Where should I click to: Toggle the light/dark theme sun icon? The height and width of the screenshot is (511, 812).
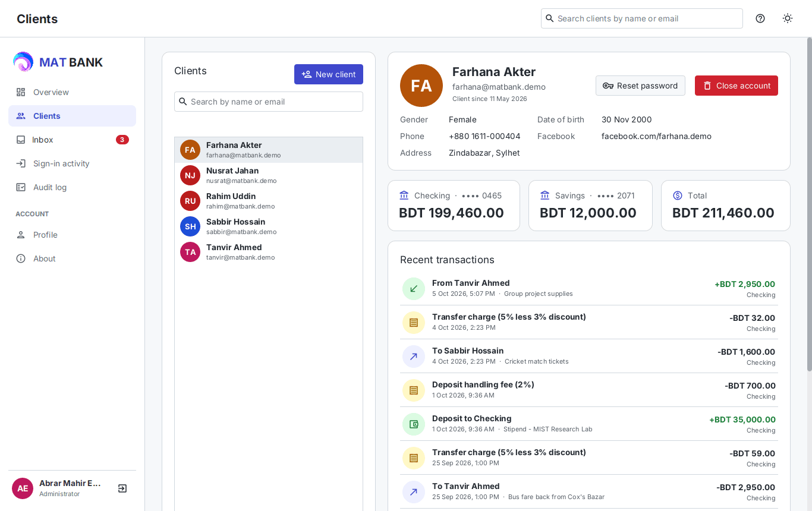tap(788, 18)
